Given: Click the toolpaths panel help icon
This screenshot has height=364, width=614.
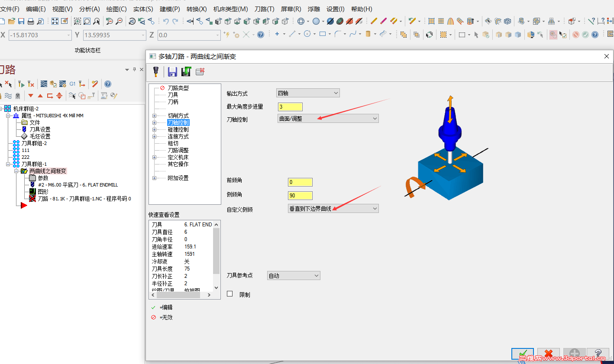Looking at the screenshot, I should pos(108,84).
